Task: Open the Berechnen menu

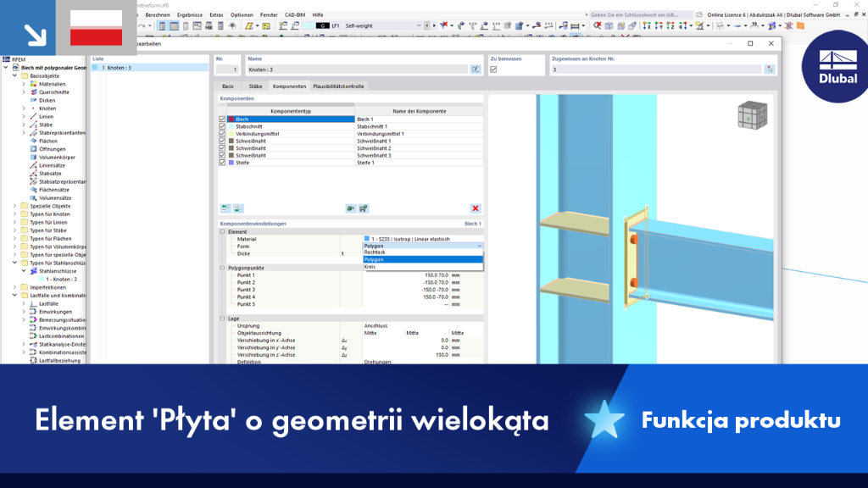Action: pyautogui.click(x=157, y=15)
